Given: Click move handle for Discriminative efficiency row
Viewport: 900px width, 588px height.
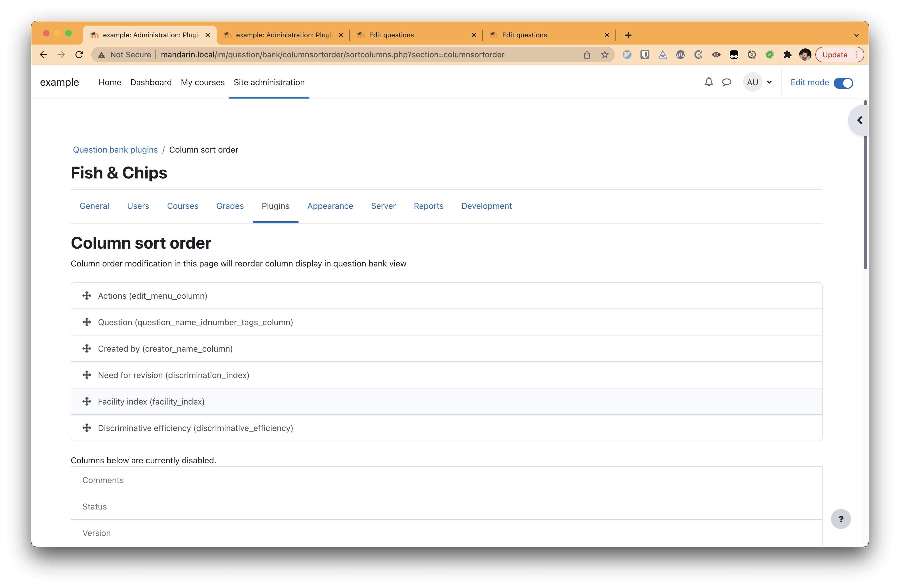Looking at the screenshot, I should click(87, 428).
